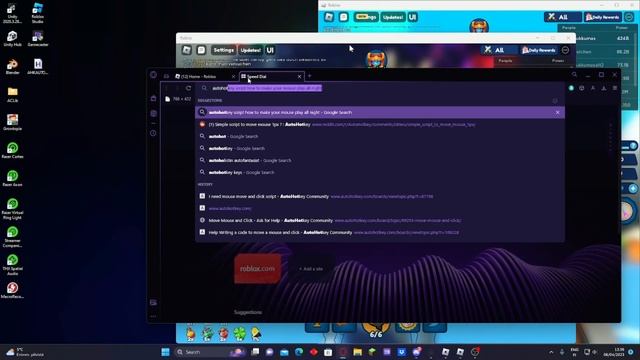
Task: Click Updates! in the back Roblox window
Action: 393,17
